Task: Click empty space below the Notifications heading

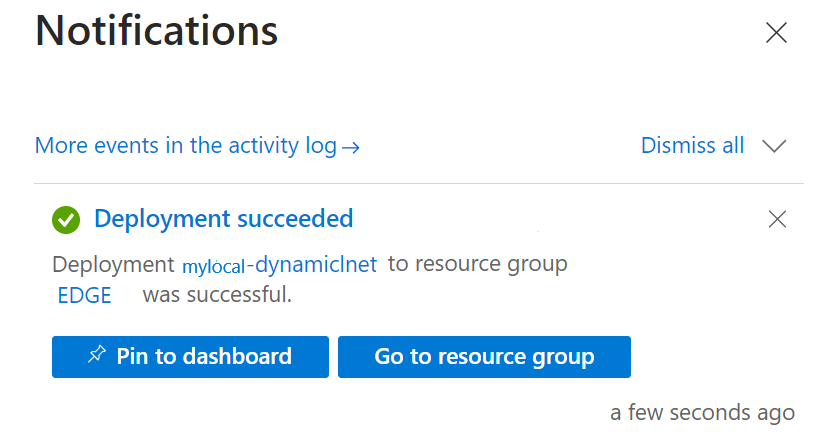Action: pos(400,95)
